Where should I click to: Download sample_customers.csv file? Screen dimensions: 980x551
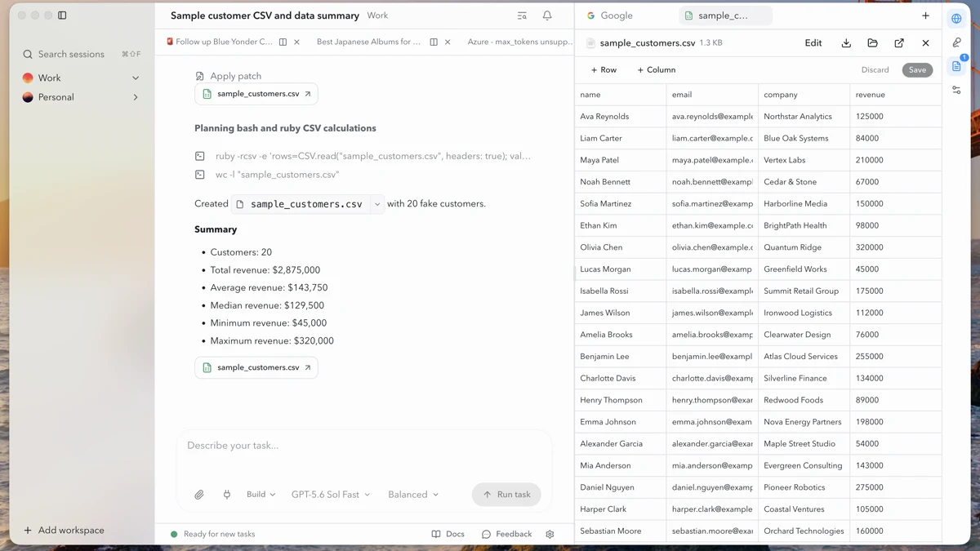coord(846,42)
